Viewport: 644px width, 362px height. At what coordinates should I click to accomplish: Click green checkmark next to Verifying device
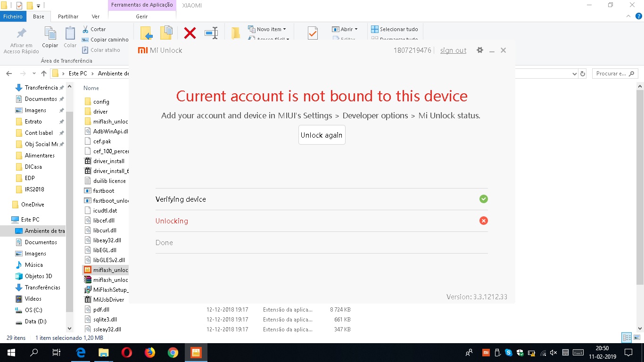tap(483, 199)
